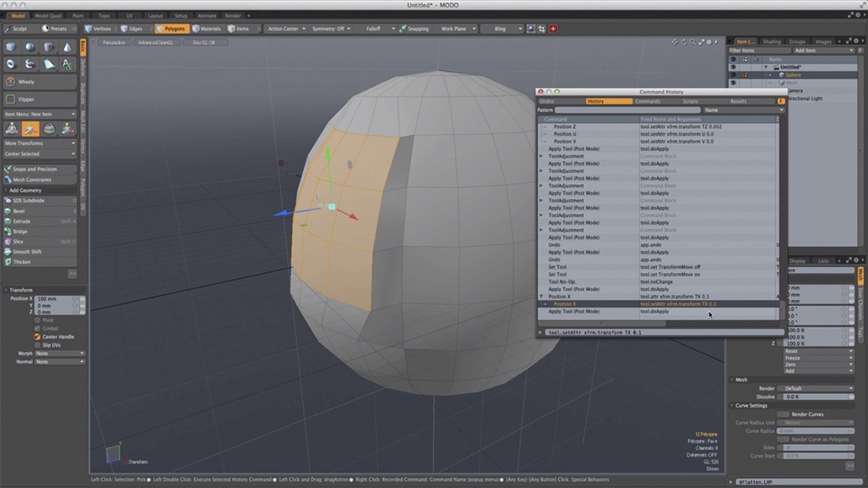Switch to the Paint layout tab

coord(77,15)
